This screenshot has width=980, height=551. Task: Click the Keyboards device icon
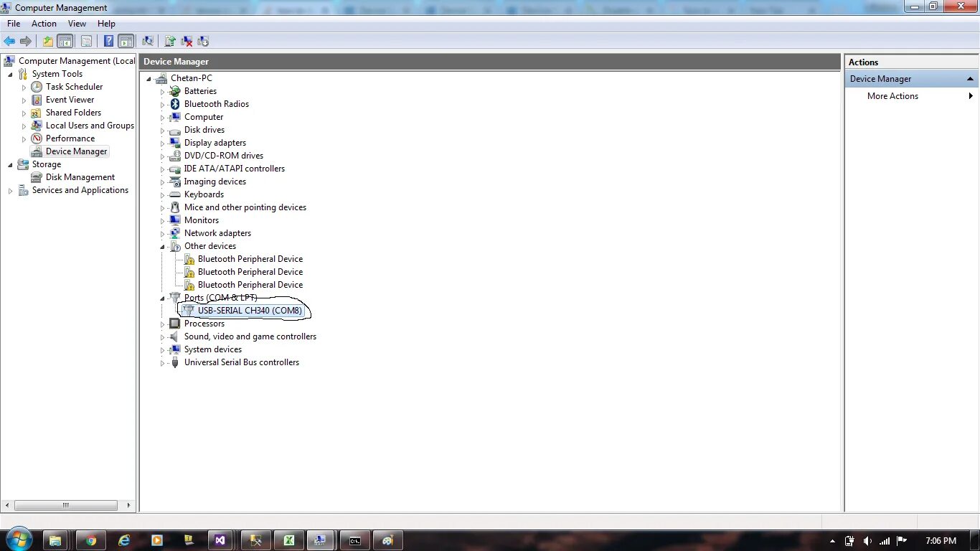(x=174, y=194)
